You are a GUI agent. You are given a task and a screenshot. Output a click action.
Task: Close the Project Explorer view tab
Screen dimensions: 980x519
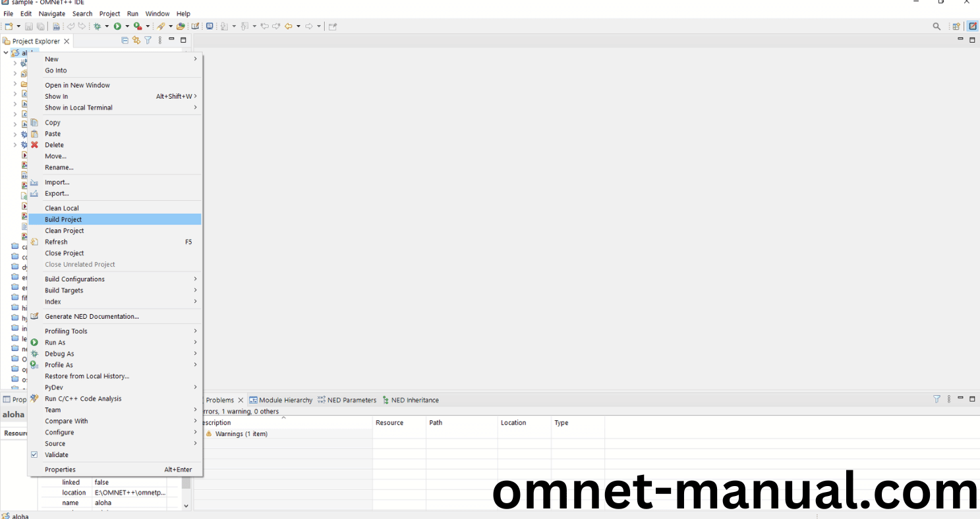tap(67, 41)
